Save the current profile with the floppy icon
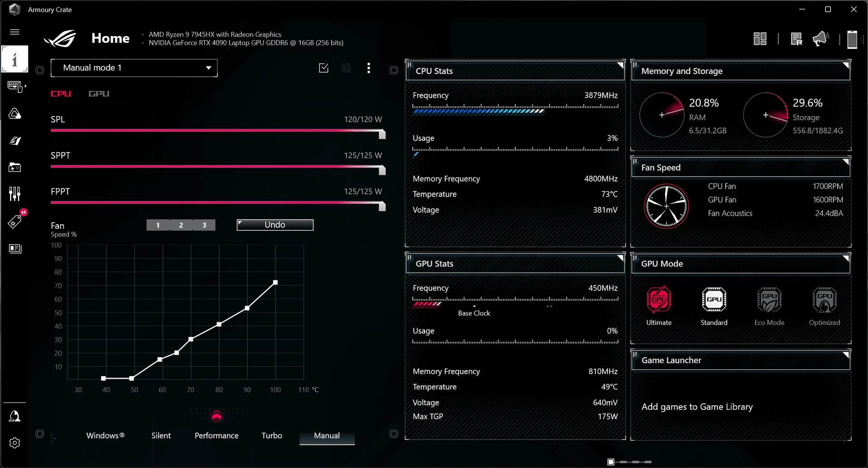Screen dimensions: 868x468 point(346,68)
